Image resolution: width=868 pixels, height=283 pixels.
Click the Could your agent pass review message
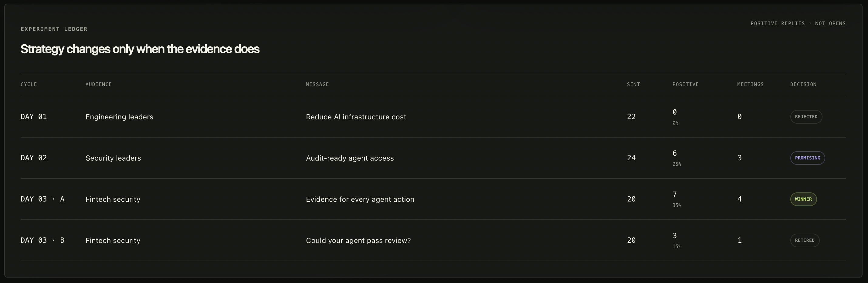coord(358,241)
